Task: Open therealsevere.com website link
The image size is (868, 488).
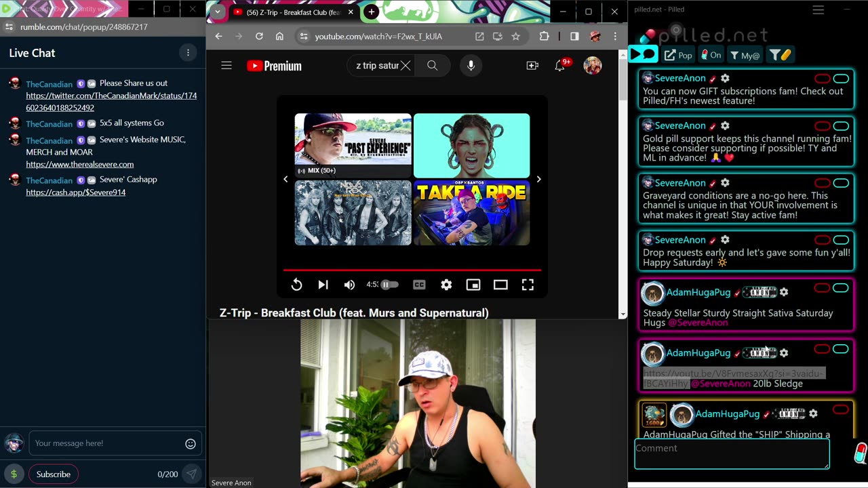Action: point(80,164)
